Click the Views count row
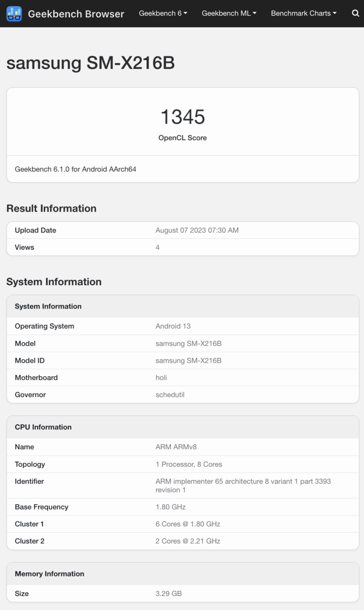The image size is (364, 610). click(183, 247)
